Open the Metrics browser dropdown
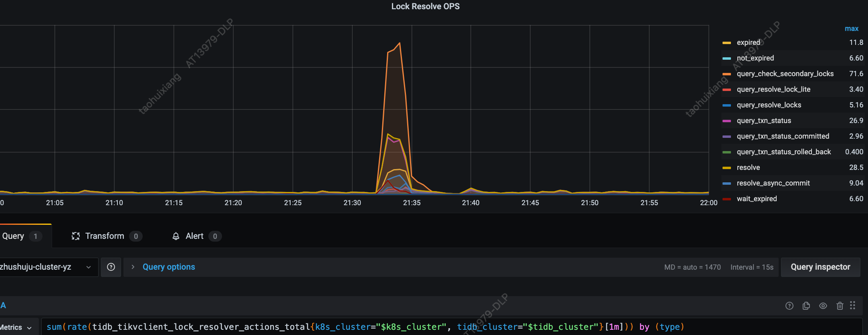This screenshot has height=335, width=868. 17,327
